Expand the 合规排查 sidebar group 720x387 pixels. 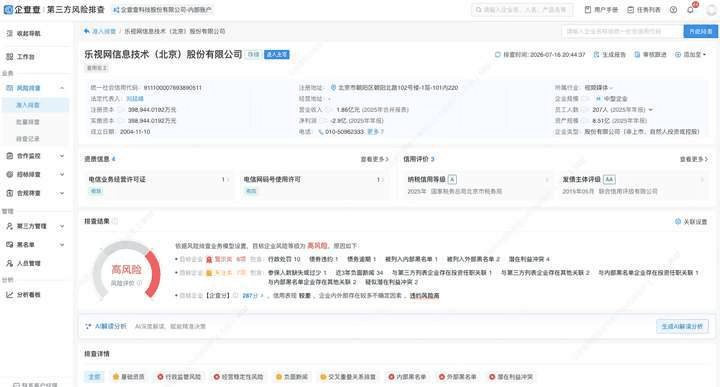pos(62,193)
